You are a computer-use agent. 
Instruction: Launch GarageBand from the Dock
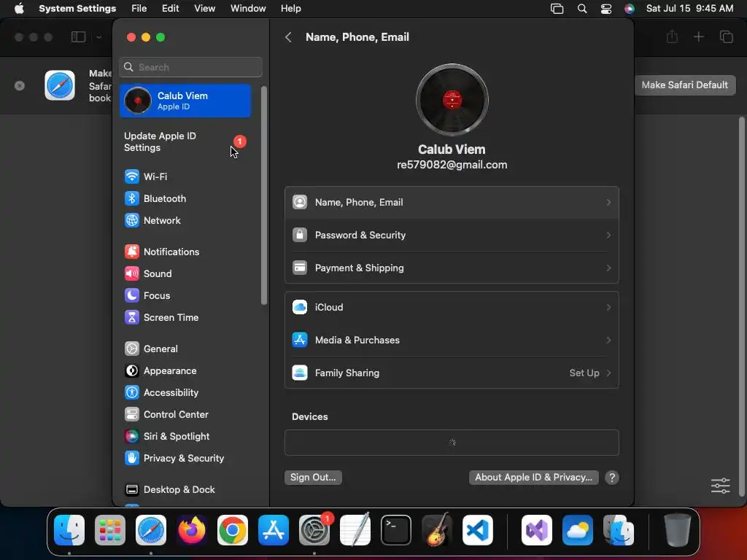437,530
